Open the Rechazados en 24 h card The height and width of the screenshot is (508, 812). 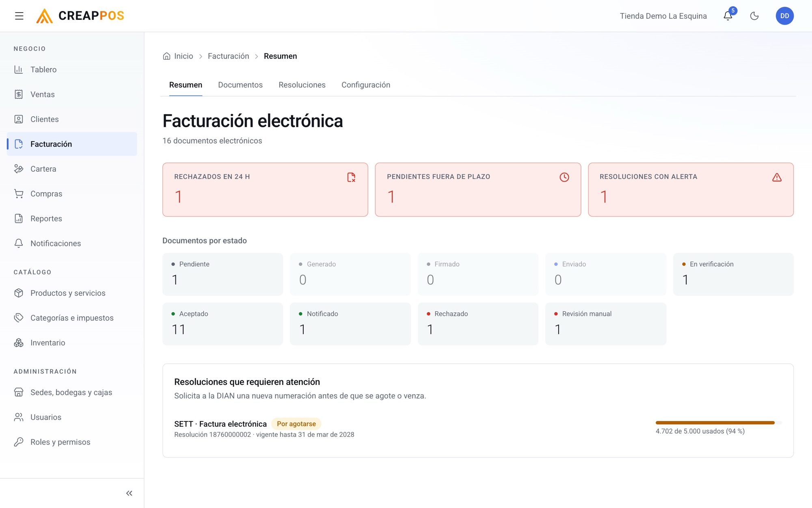tap(265, 190)
